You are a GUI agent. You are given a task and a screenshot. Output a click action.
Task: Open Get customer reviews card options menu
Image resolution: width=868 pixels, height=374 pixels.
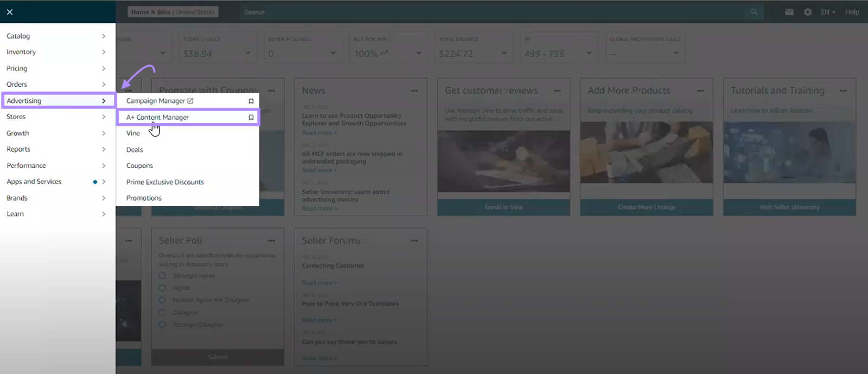pyautogui.click(x=557, y=91)
